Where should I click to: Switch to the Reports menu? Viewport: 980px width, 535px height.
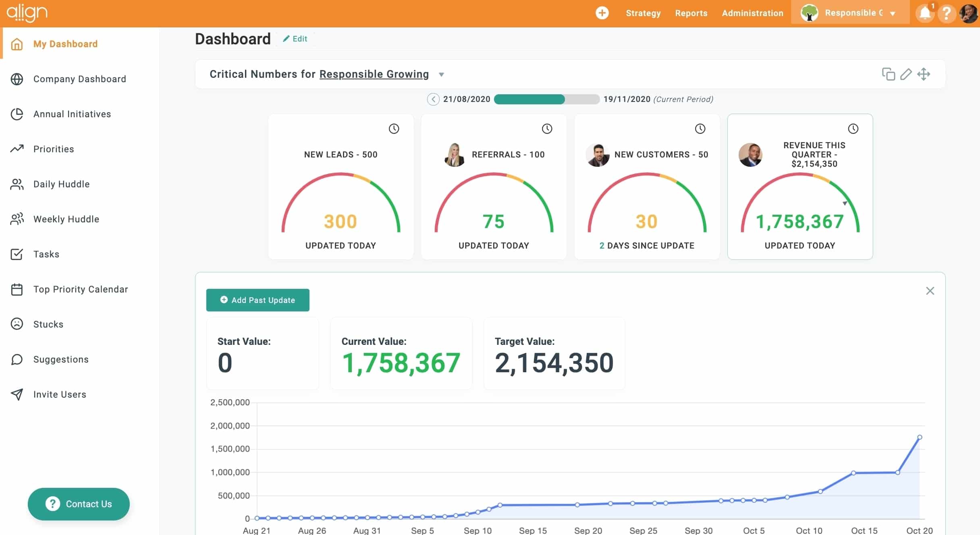pyautogui.click(x=691, y=13)
